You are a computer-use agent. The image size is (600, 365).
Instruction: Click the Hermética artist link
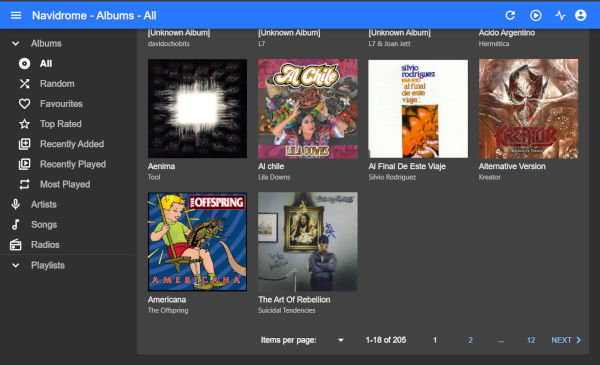coord(494,44)
